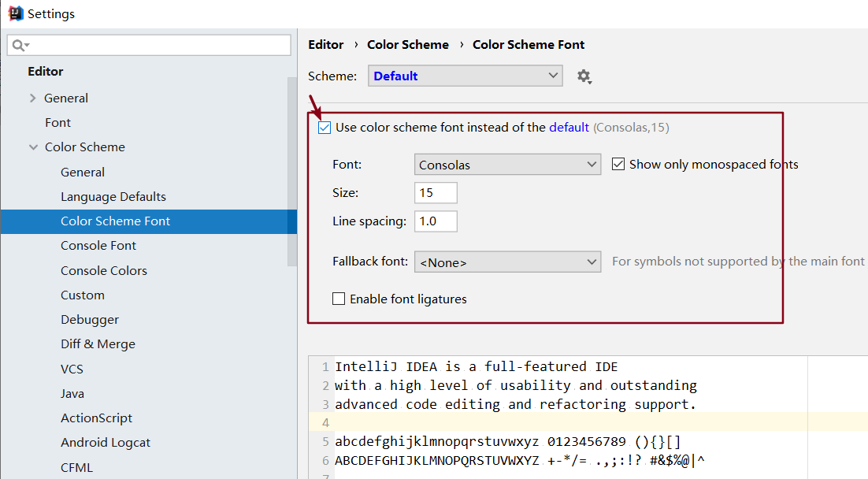
Task: Uncheck Show only monospaced fonts
Action: tap(618, 164)
